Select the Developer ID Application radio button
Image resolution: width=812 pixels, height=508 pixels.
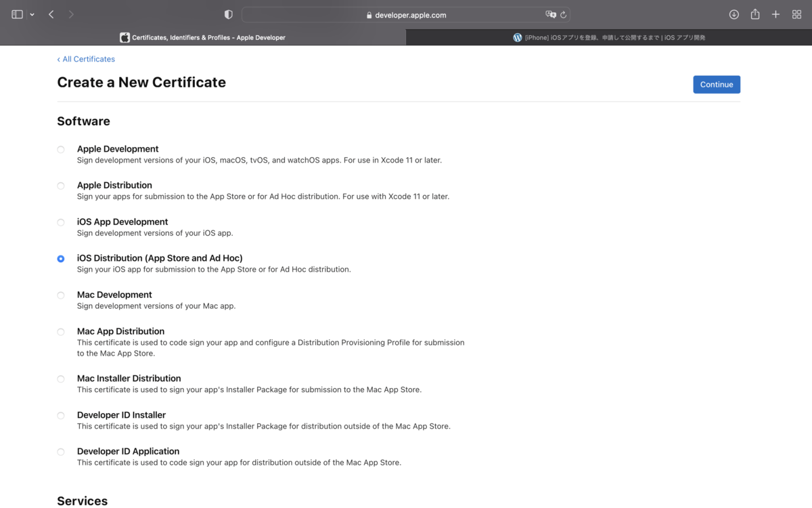61,452
